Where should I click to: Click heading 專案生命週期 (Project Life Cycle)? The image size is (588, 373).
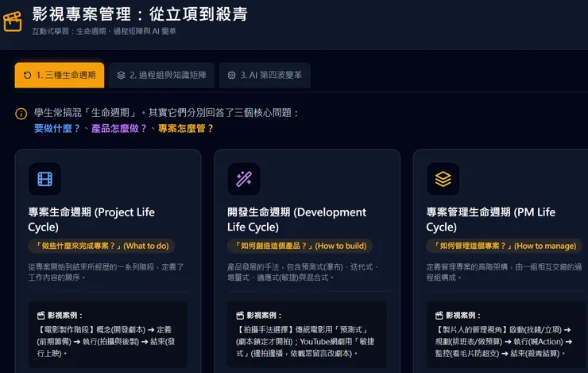[x=91, y=220]
